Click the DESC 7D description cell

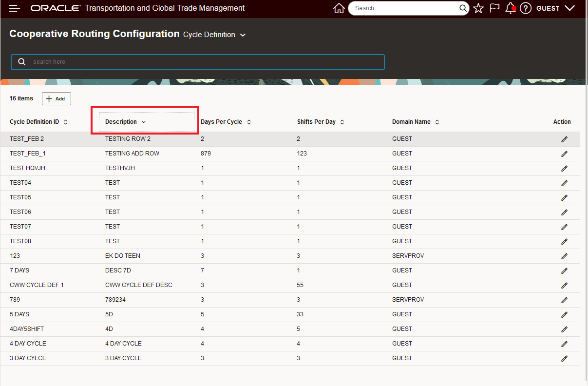click(118, 270)
